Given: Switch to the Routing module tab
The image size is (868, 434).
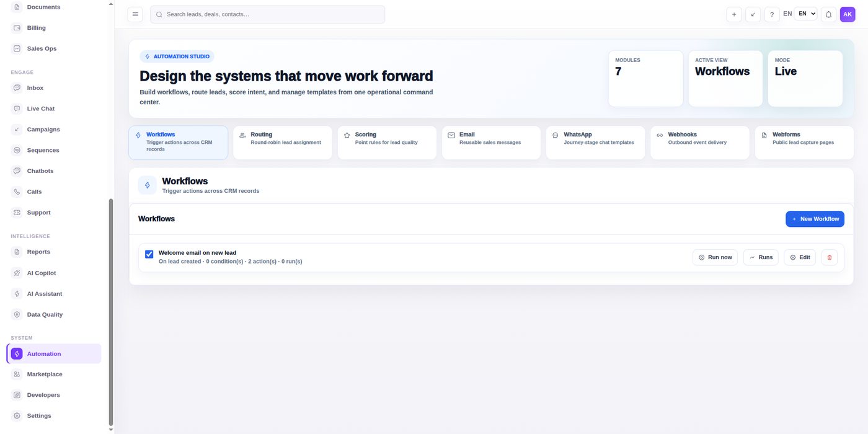Looking at the screenshot, I should [x=282, y=143].
